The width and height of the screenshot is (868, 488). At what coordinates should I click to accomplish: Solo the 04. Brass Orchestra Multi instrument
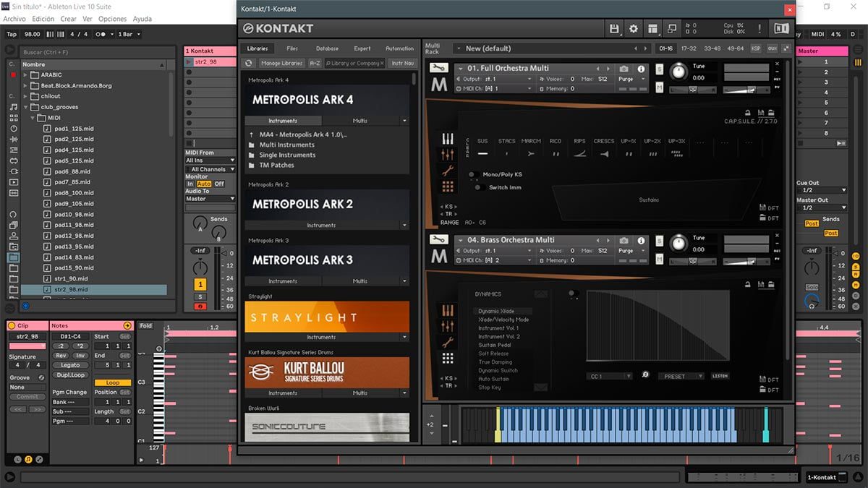click(x=659, y=240)
